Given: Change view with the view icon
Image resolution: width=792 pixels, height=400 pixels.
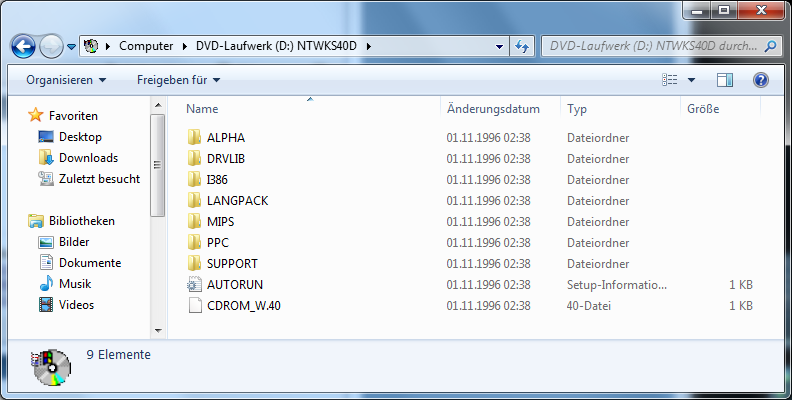Looking at the screenshot, I should point(670,80).
